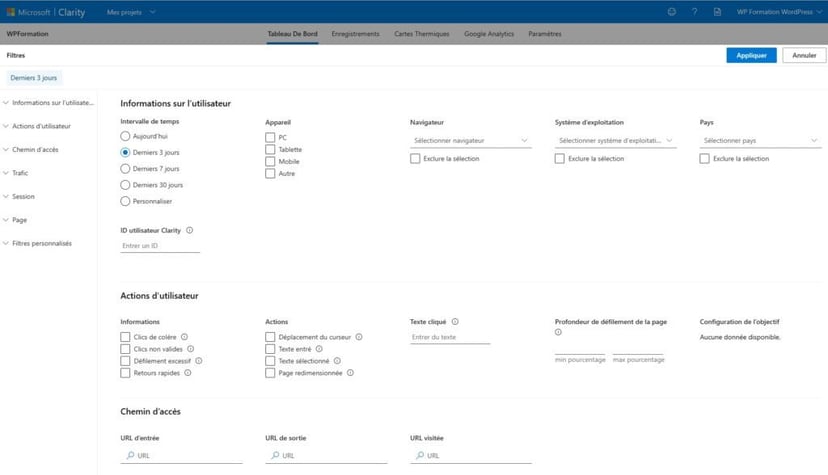Click the Appliquer button
Image resolution: width=828 pixels, height=475 pixels.
(751, 56)
